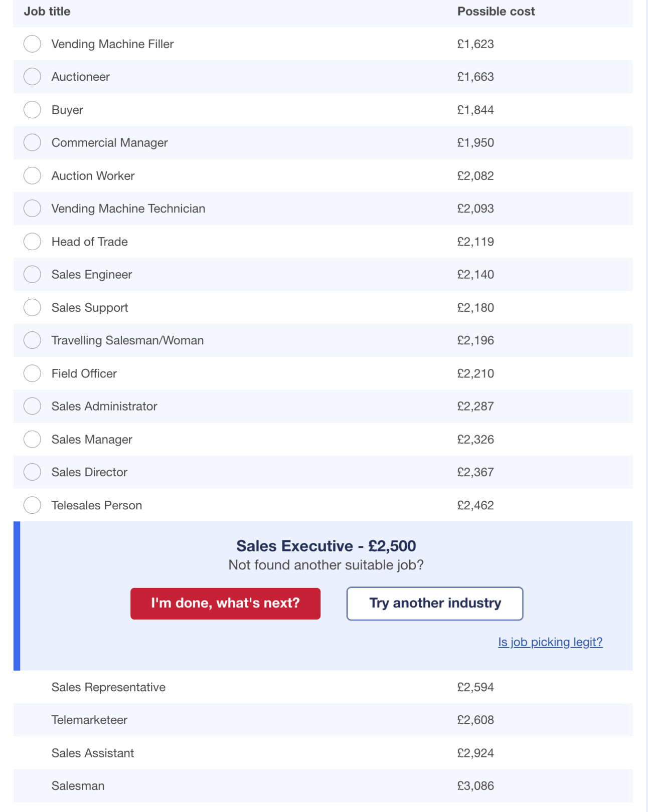Pick the Sales Manager radio button

point(32,440)
